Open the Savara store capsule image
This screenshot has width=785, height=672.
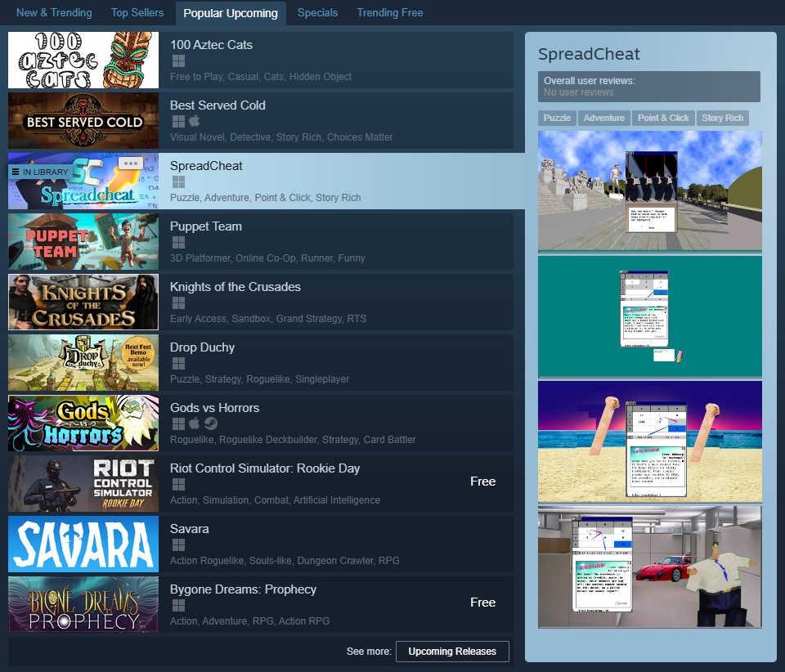tap(83, 544)
